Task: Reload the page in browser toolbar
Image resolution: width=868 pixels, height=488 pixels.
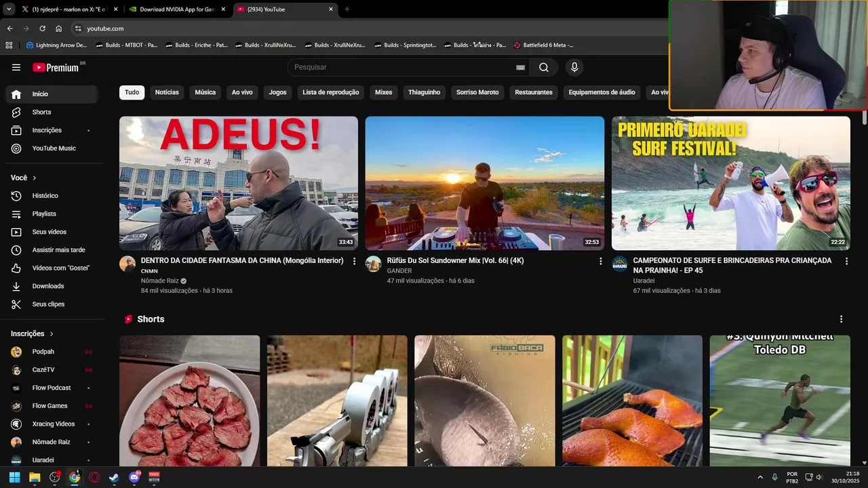Action: tap(42, 28)
